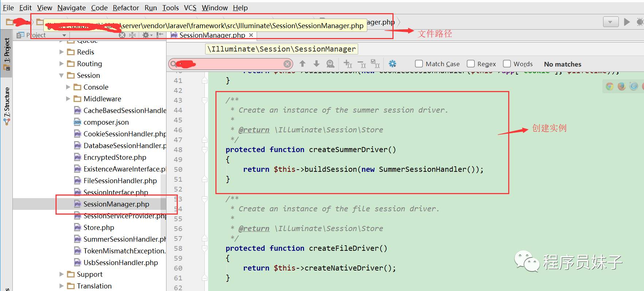Screen dimensions: 644x291
Task: Open in Chrome browser icon
Action: click(609, 86)
